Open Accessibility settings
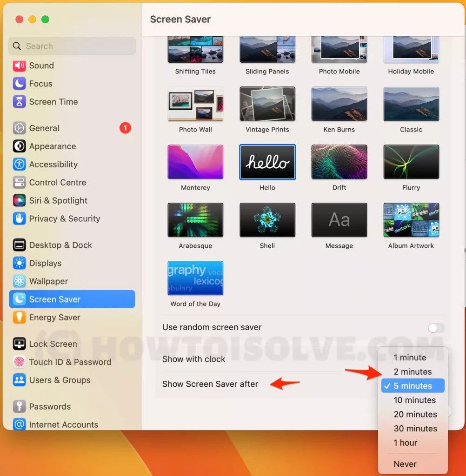 51,164
